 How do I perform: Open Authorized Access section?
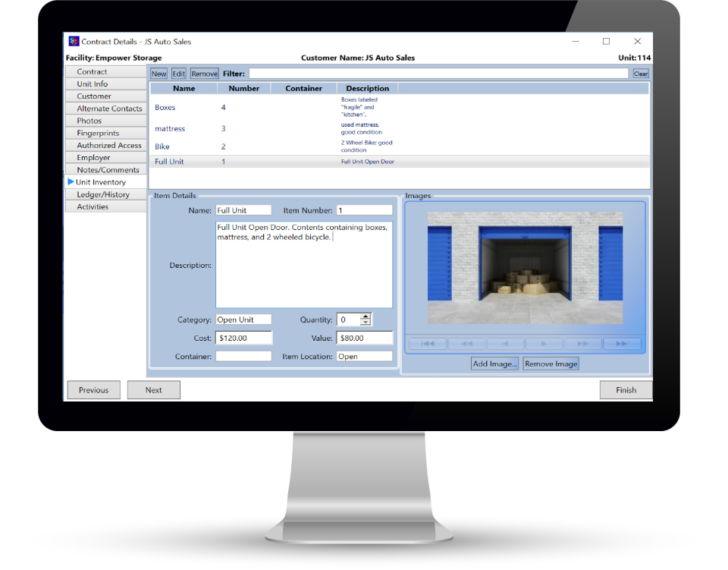tap(106, 146)
